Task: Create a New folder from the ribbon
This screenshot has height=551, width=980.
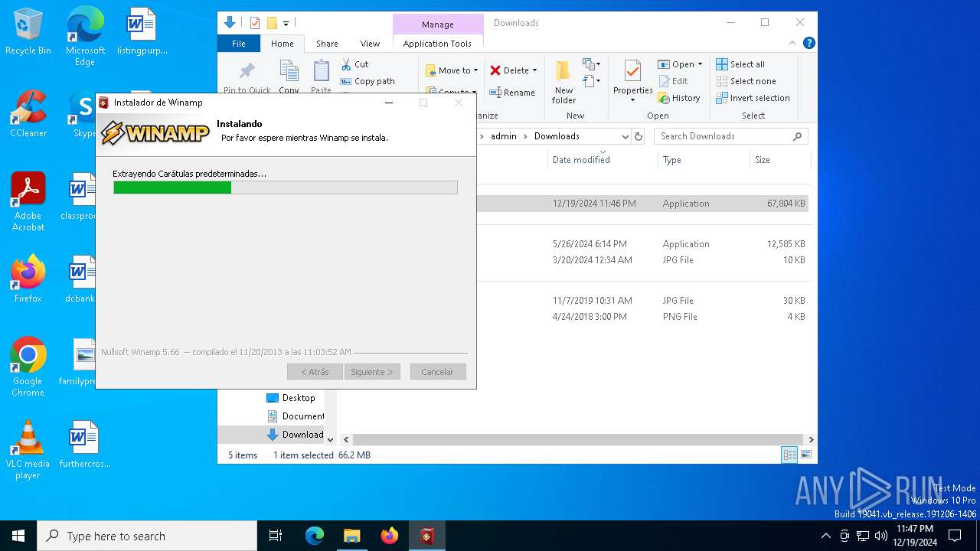Action: point(563,82)
